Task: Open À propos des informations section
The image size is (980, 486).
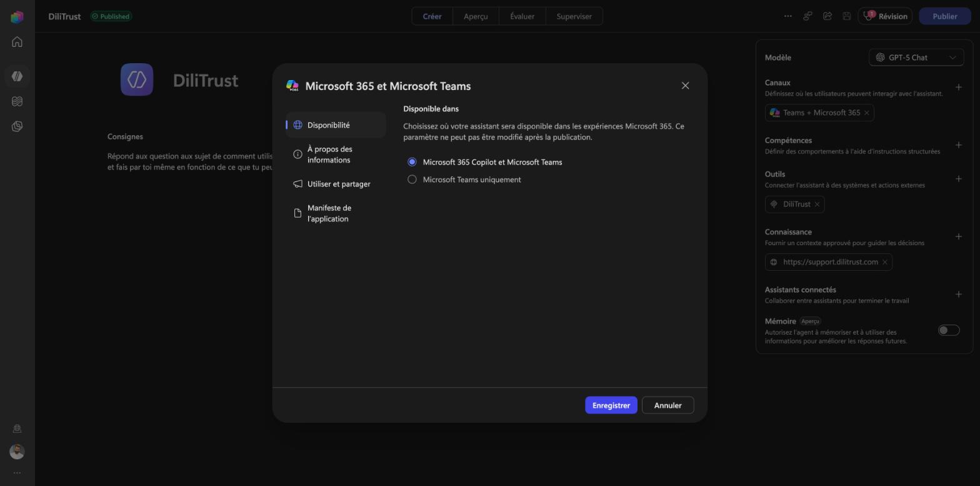Action: (x=336, y=154)
